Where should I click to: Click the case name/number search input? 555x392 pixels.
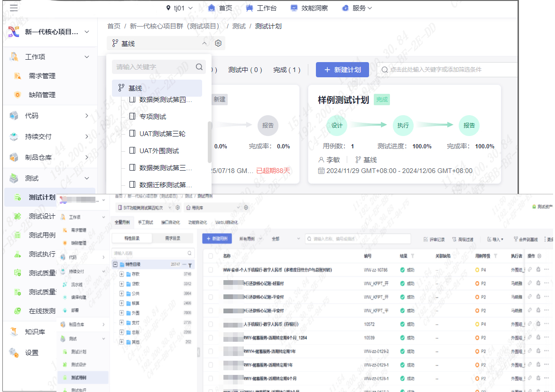(x=358, y=239)
